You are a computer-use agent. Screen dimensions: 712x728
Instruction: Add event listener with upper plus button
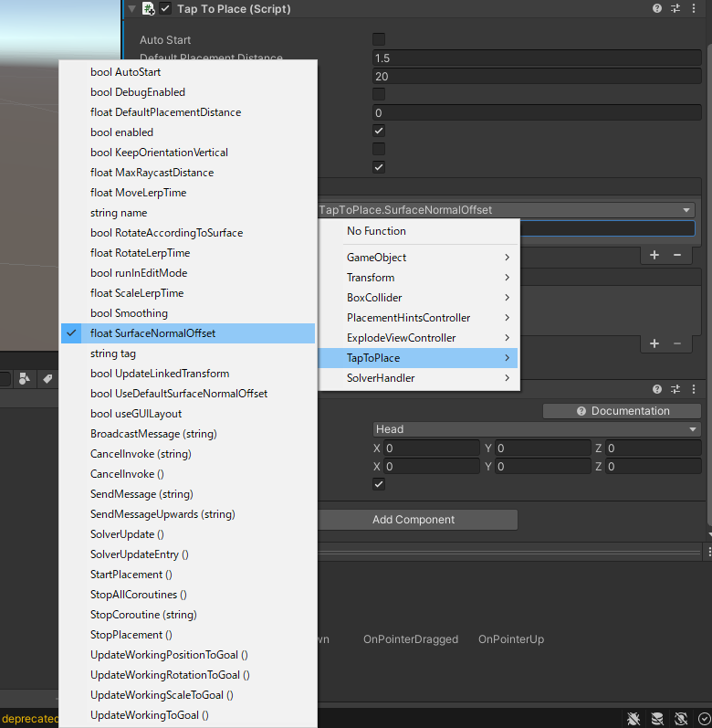coord(654,255)
